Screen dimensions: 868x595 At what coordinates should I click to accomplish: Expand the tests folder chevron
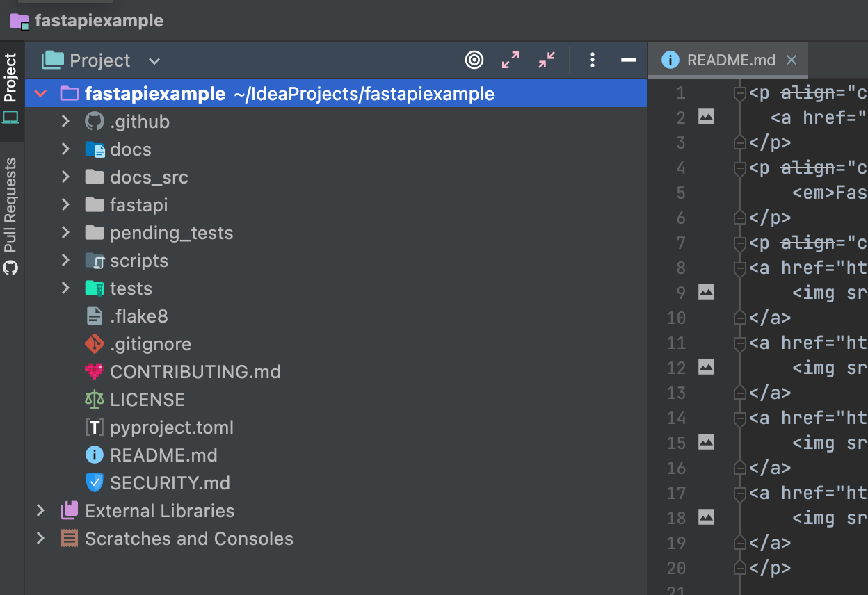[65, 288]
